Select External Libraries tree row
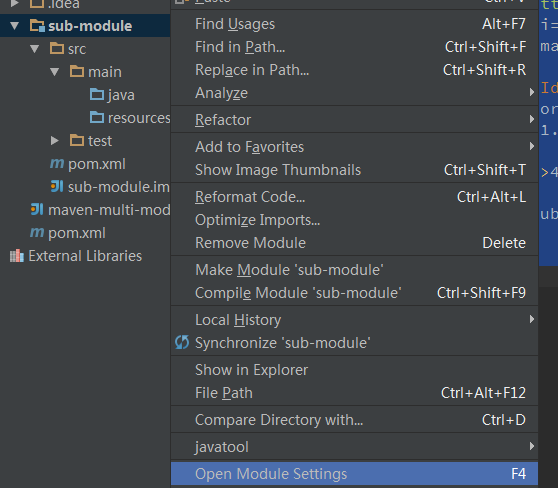Image resolution: width=558 pixels, height=488 pixels. (x=85, y=256)
